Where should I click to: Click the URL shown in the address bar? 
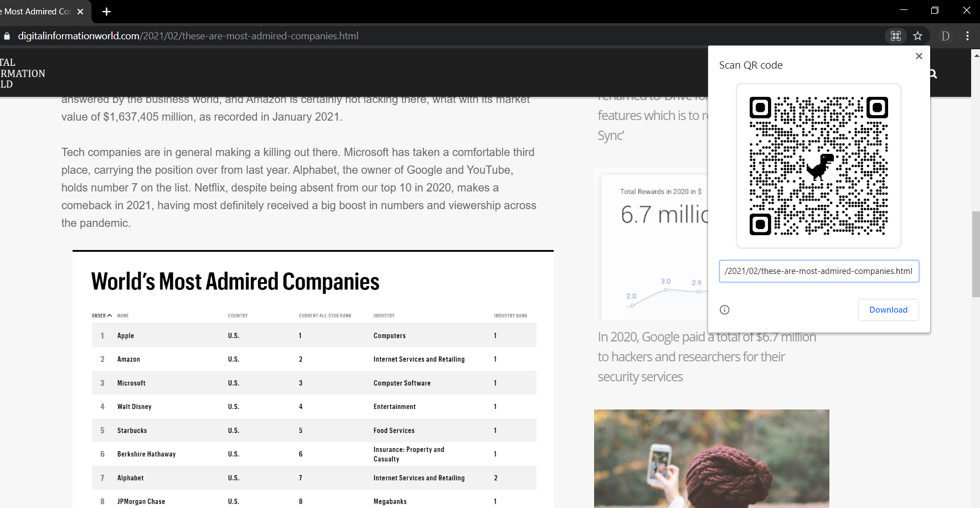click(x=188, y=35)
